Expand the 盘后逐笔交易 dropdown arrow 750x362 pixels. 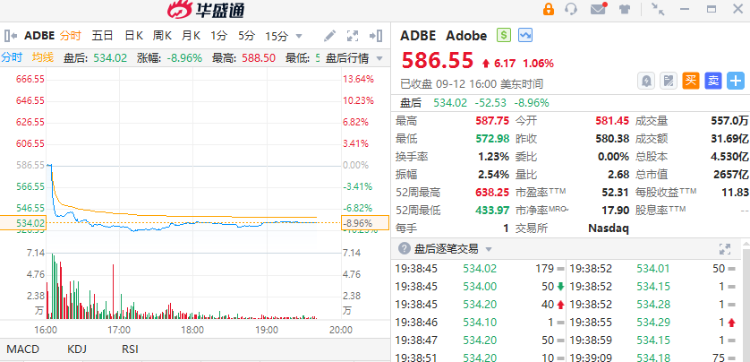(x=488, y=249)
